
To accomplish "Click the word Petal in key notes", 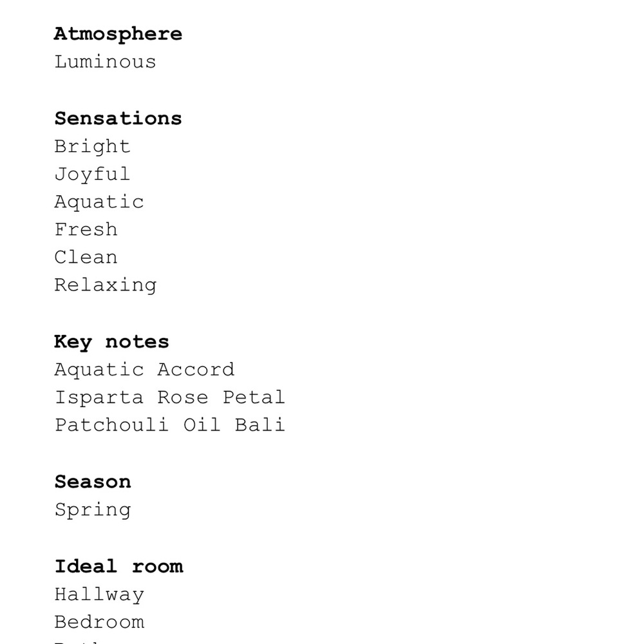I will point(254,397).
